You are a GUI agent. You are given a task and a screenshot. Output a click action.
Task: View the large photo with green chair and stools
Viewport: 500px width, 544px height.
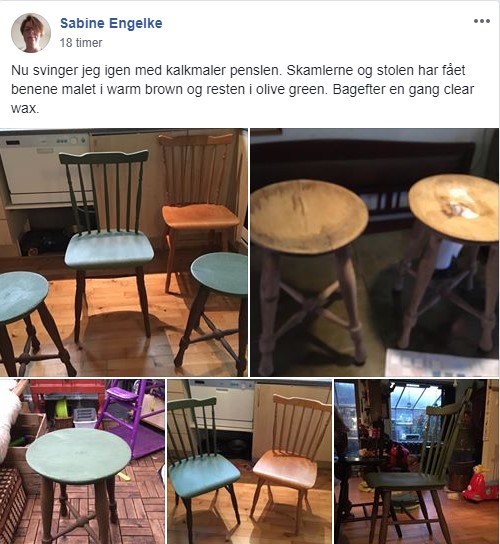click(124, 253)
